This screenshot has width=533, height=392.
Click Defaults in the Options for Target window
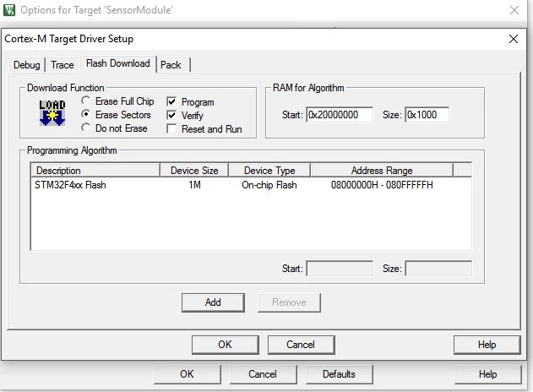pyautogui.click(x=340, y=374)
